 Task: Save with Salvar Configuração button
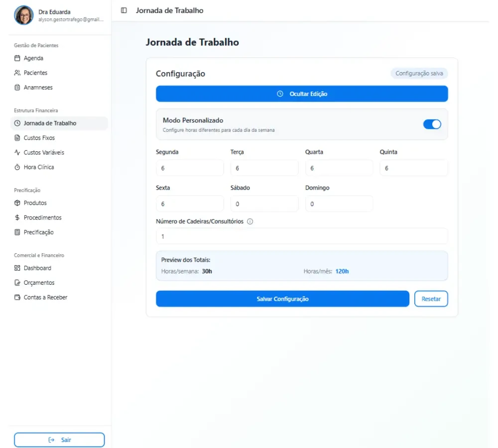pyautogui.click(x=282, y=299)
